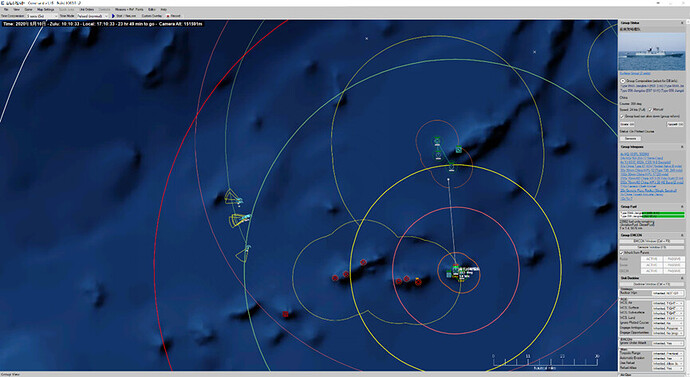Viewport: 690px width, 377px height.
Task: Click the red Record icon in toolbar
Action: pyautogui.click(x=168, y=16)
